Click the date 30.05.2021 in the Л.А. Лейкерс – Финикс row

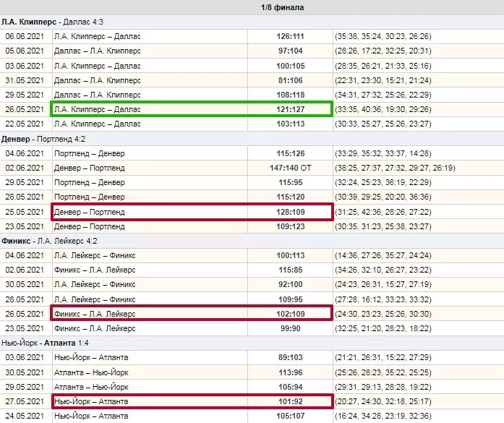[25, 284]
